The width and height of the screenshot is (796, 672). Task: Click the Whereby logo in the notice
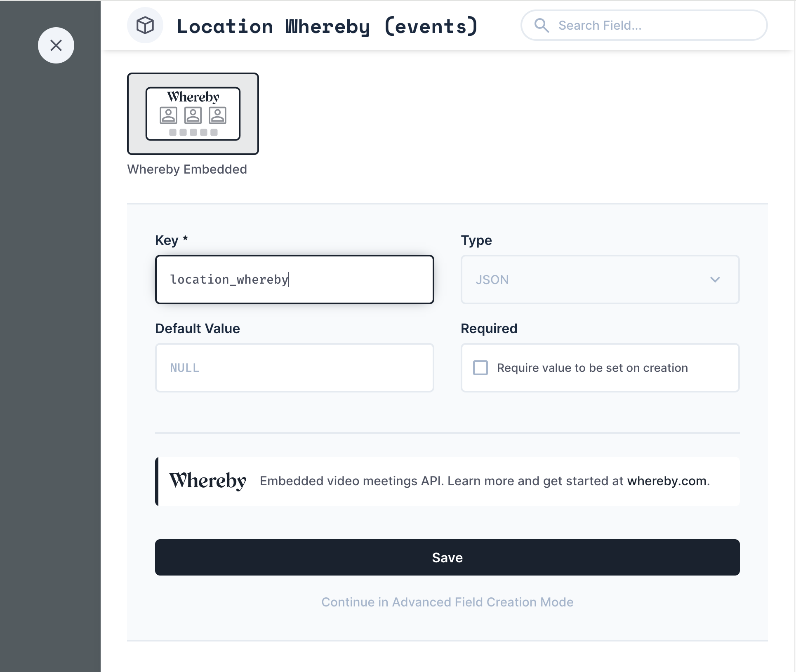(x=207, y=481)
